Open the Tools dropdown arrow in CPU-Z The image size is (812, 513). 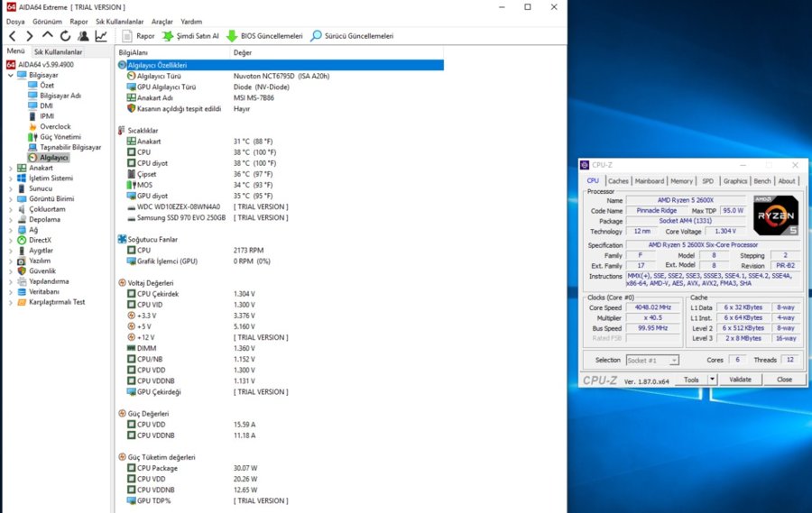[712, 380]
